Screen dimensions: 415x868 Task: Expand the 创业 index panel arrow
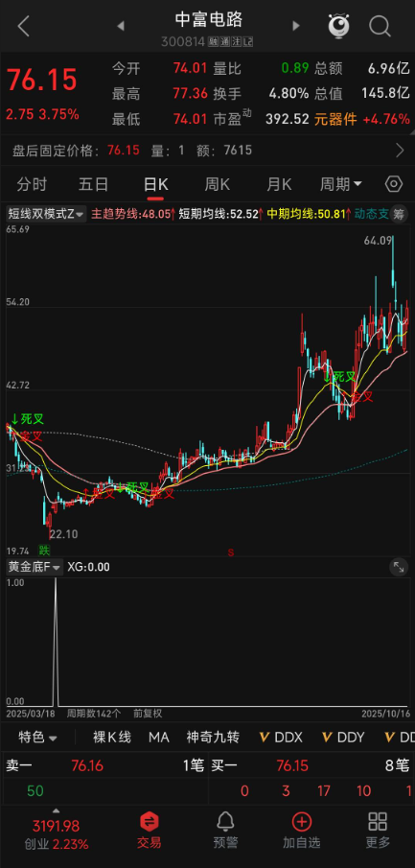(x=56, y=810)
